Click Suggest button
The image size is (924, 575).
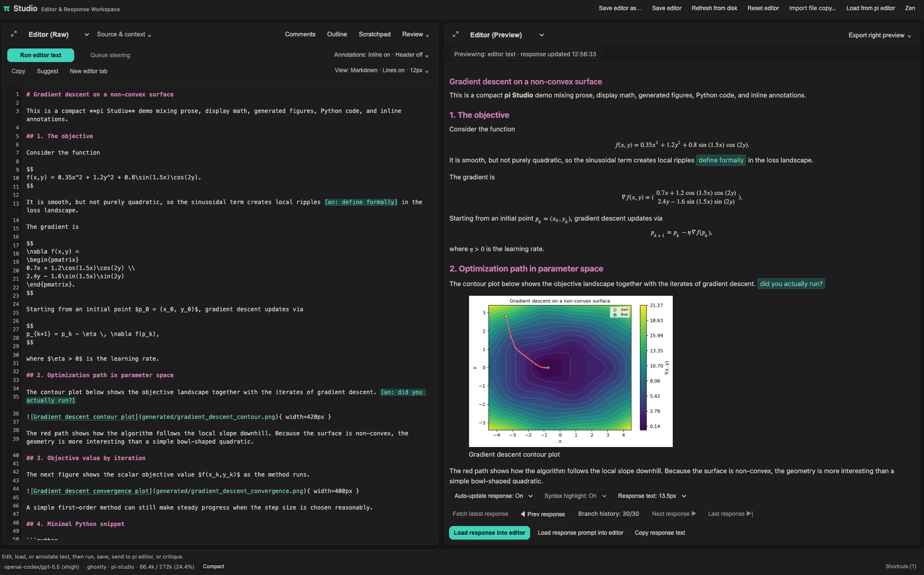coord(48,71)
